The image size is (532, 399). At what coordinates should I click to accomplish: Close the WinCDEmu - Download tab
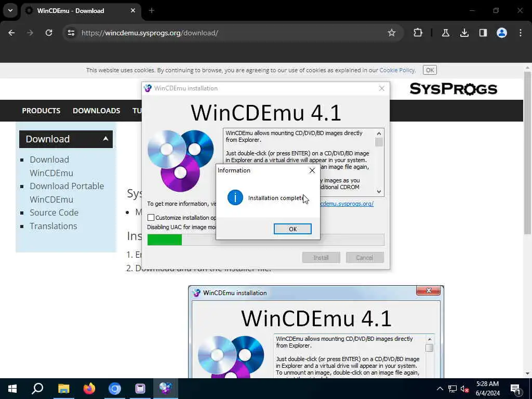tap(133, 10)
